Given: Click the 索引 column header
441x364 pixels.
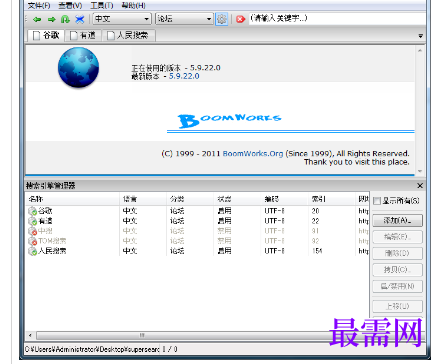Looking at the screenshot, I should point(331,199).
